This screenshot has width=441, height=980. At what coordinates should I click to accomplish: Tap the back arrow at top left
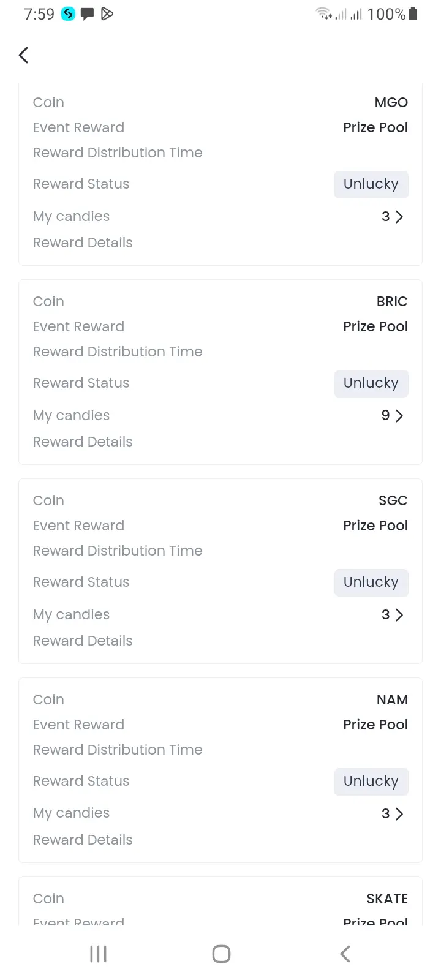coord(23,55)
